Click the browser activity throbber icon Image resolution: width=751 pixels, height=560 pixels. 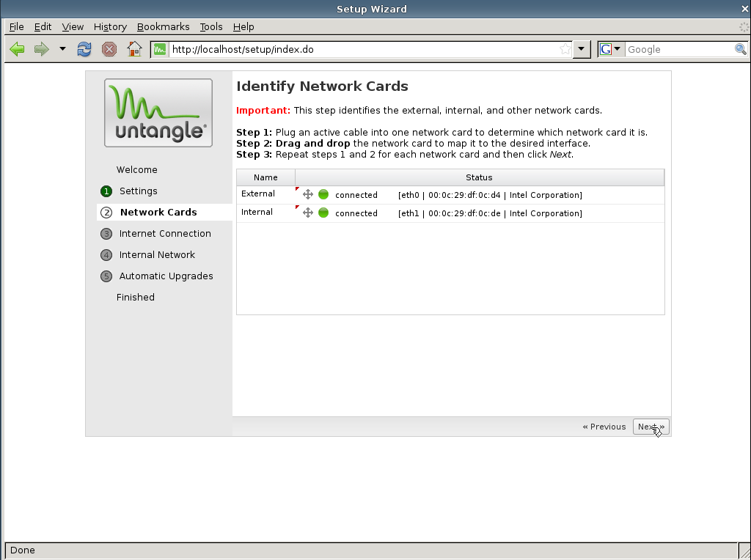point(744,27)
